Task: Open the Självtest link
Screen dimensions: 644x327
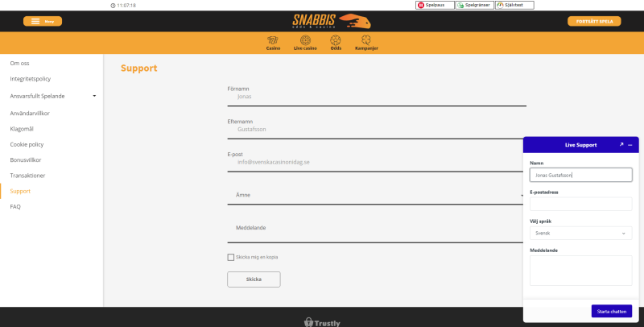Action: tap(514, 5)
